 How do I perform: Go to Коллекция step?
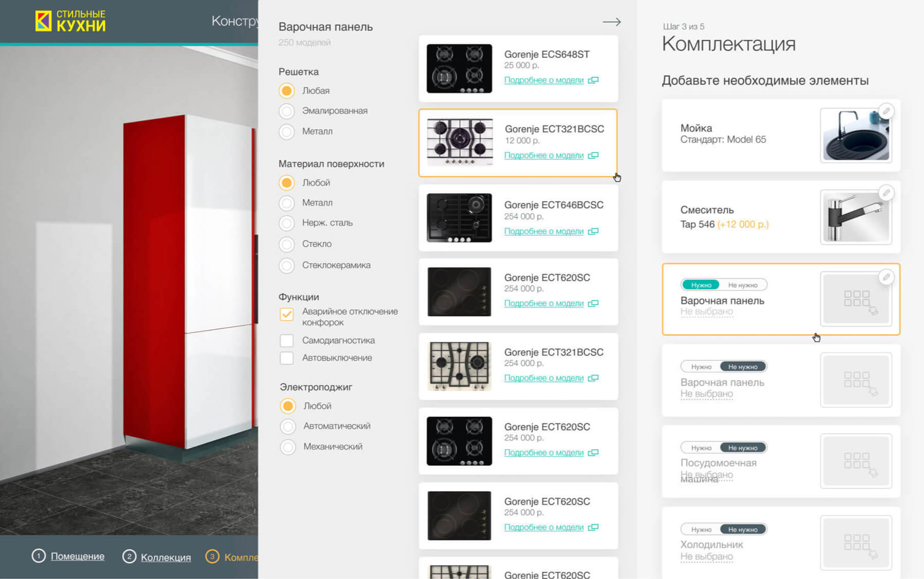point(166,557)
